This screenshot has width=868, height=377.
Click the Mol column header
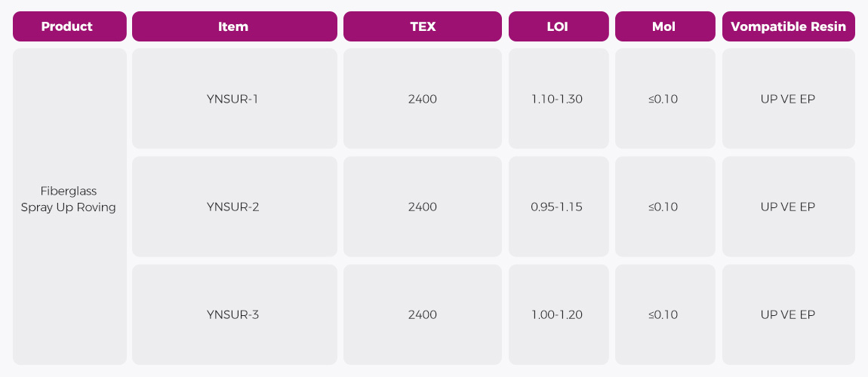pyautogui.click(x=663, y=26)
